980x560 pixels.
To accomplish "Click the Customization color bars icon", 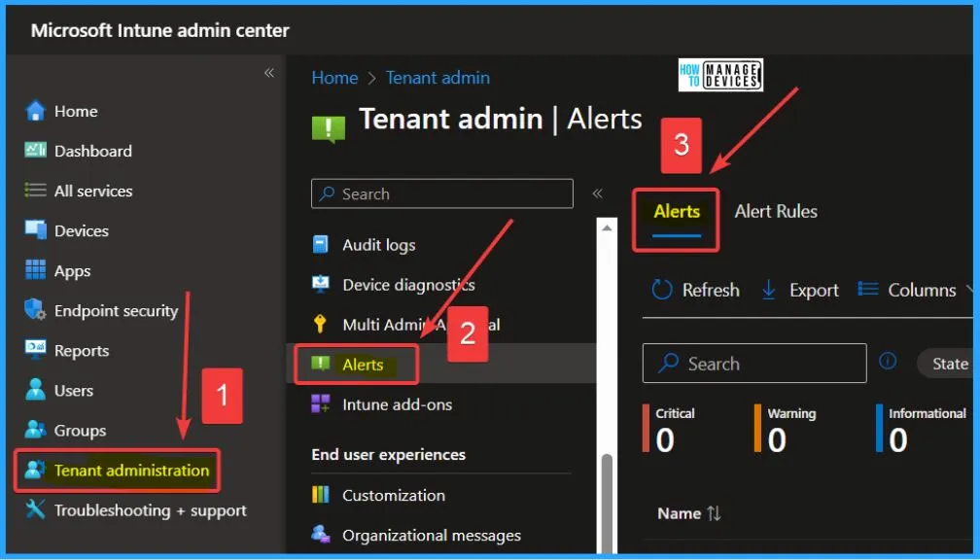I will click(321, 495).
